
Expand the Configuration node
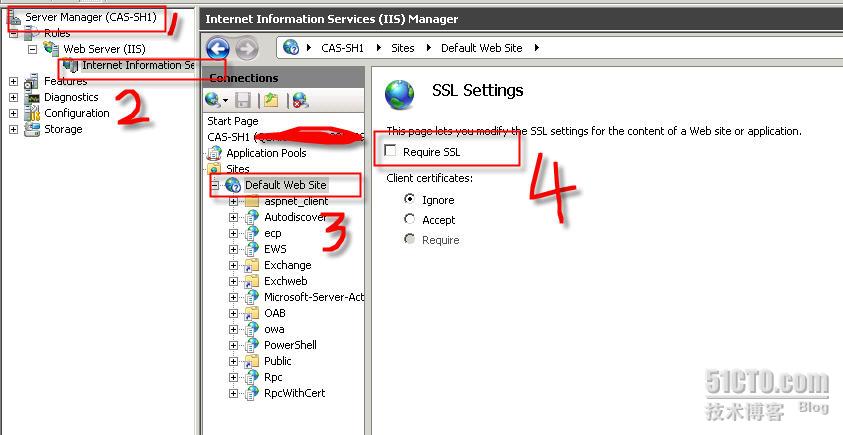tap(13, 113)
